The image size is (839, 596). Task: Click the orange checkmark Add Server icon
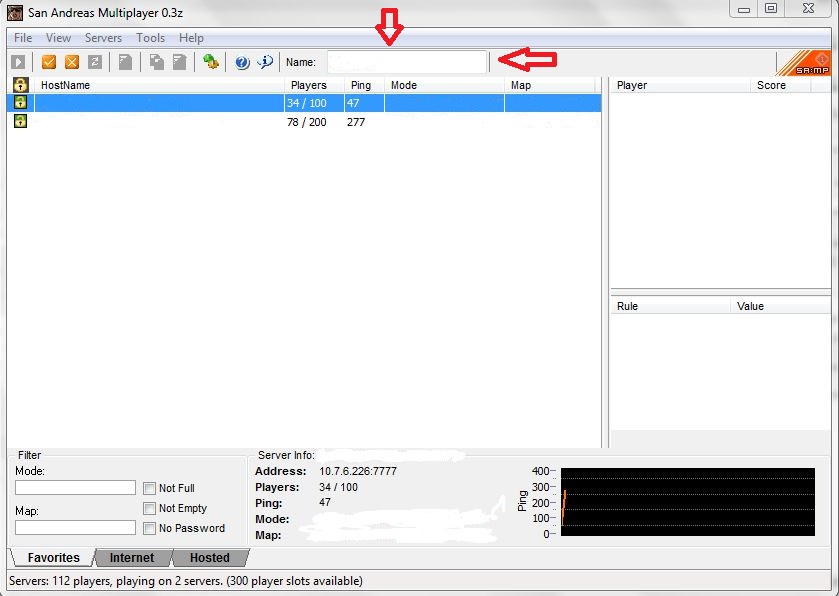click(49, 62)
